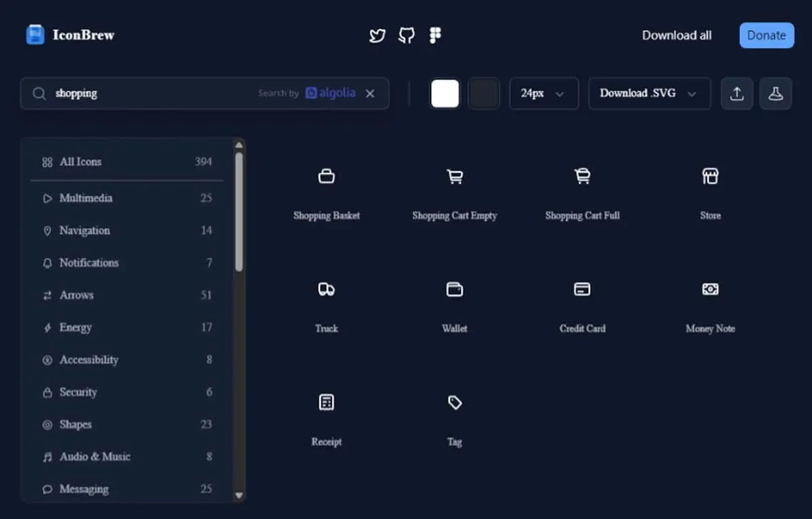Screen dimensions: 812x519
Task: Click the sidebar scrollbar up arrow
Action: click(238, 144)
